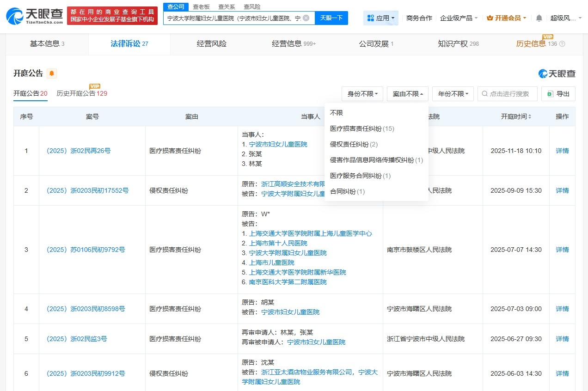
Task: Select 医疗损害责任纠纷 (15) filter option
Action: 361,128
